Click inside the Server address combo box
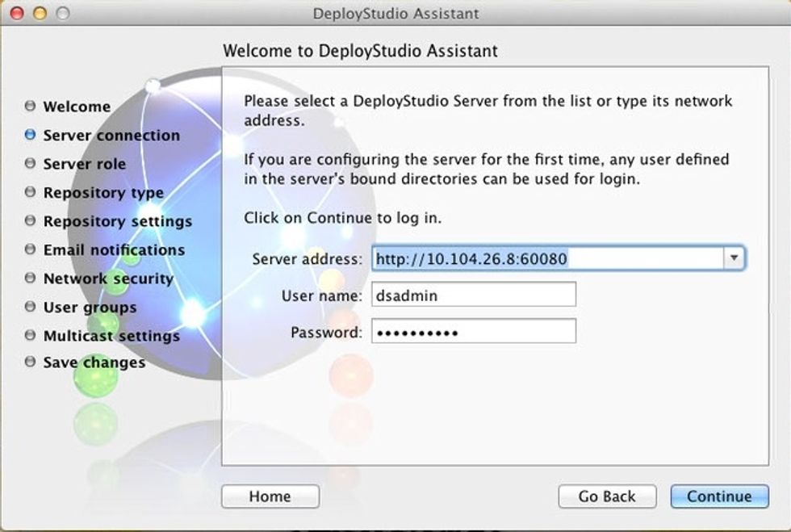 547,258
